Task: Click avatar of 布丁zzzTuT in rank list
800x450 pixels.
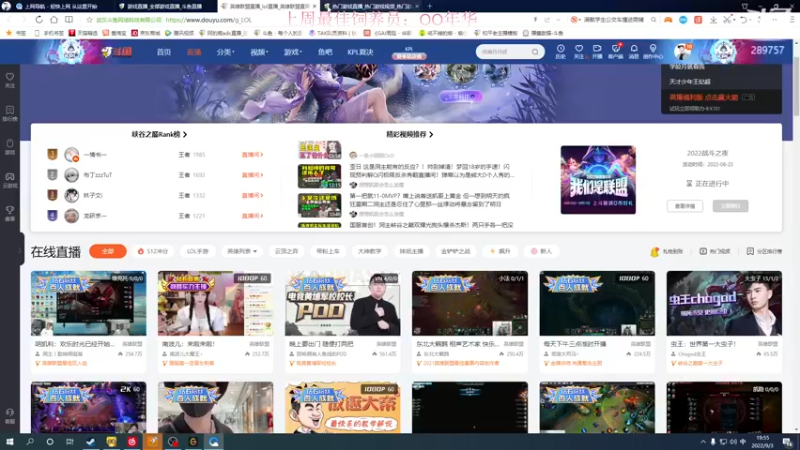Action: (x=71, y=175)
